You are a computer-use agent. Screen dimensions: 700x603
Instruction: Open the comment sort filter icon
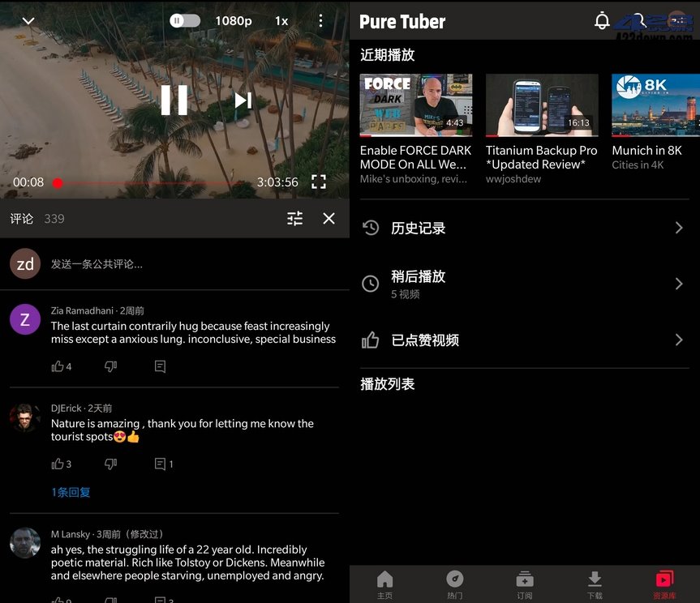(294, 218)
